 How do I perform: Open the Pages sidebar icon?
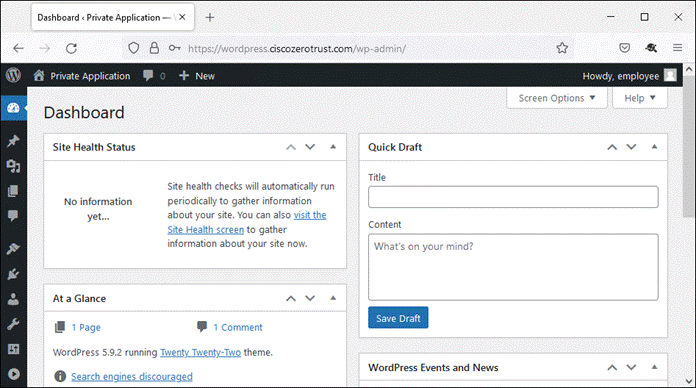coord(13,191)
